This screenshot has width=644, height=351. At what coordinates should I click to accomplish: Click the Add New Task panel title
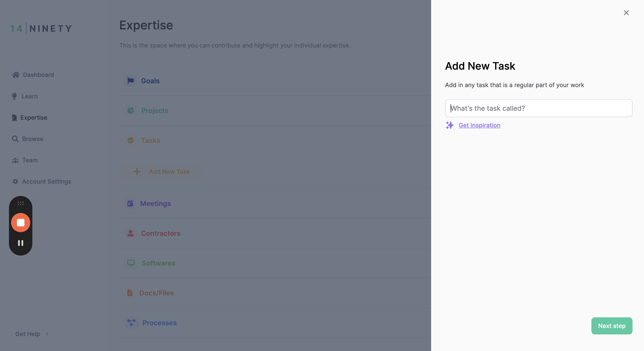[x=480, y=66]
